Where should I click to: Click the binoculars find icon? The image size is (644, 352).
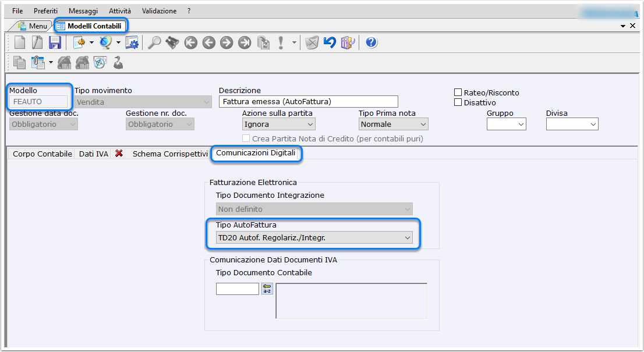pos(172,42)
